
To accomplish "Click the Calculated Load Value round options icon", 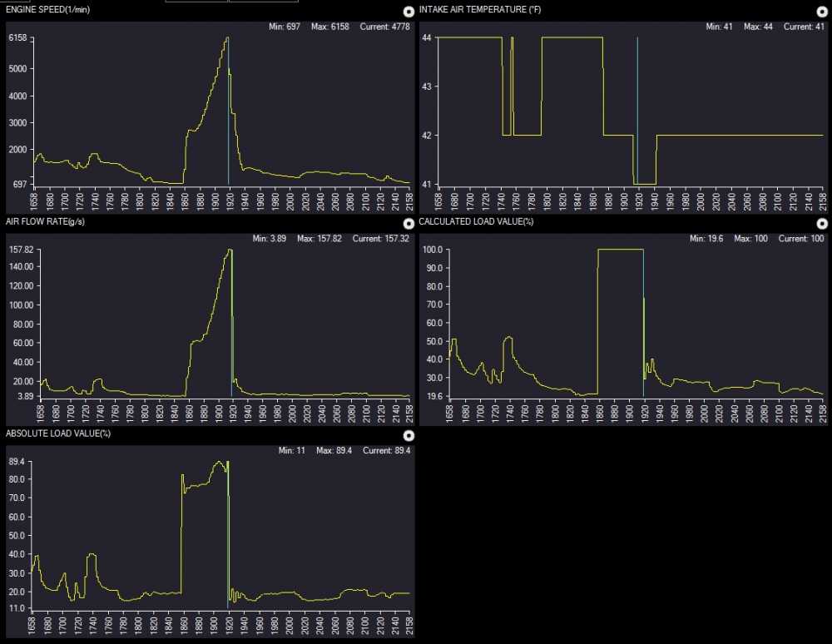I will point(822,223).
